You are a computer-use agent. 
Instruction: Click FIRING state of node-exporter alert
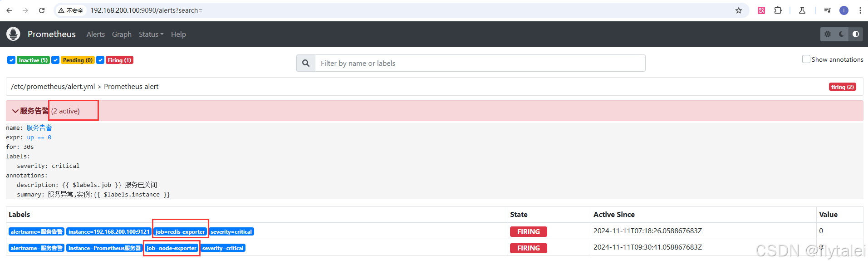pyautogui.click(x=529, y=248)
